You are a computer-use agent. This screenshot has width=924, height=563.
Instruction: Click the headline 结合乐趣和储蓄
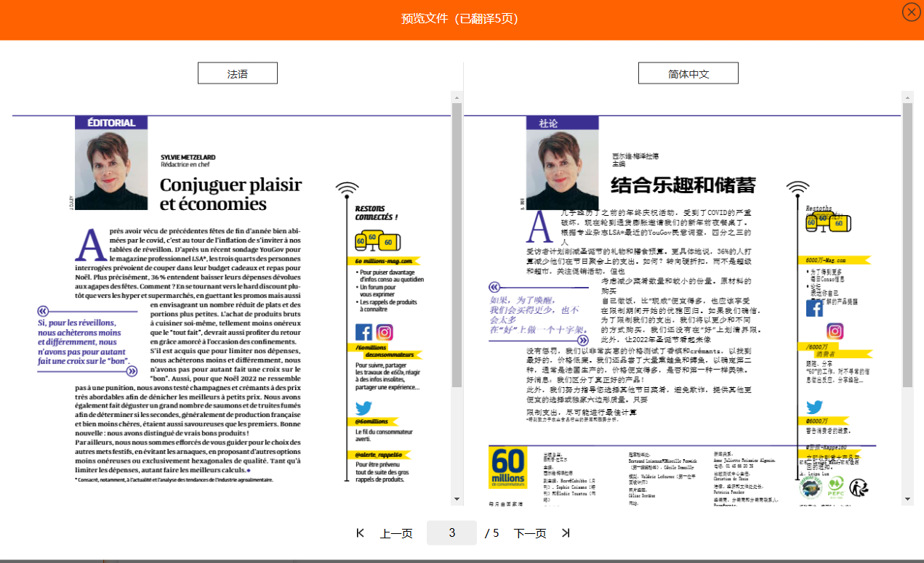click(x=683, y=185)
